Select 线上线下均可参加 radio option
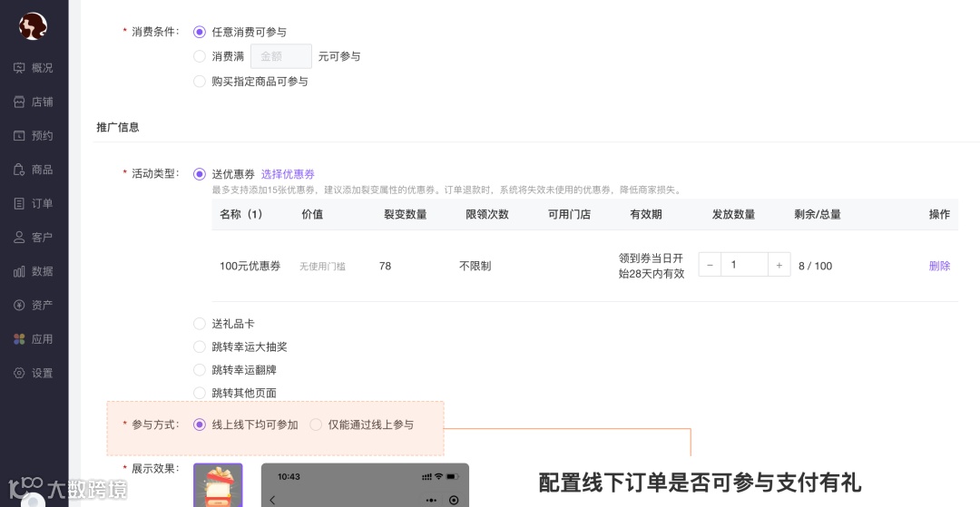Viewport: 980px width, 507px height. [x=200, y=424]
